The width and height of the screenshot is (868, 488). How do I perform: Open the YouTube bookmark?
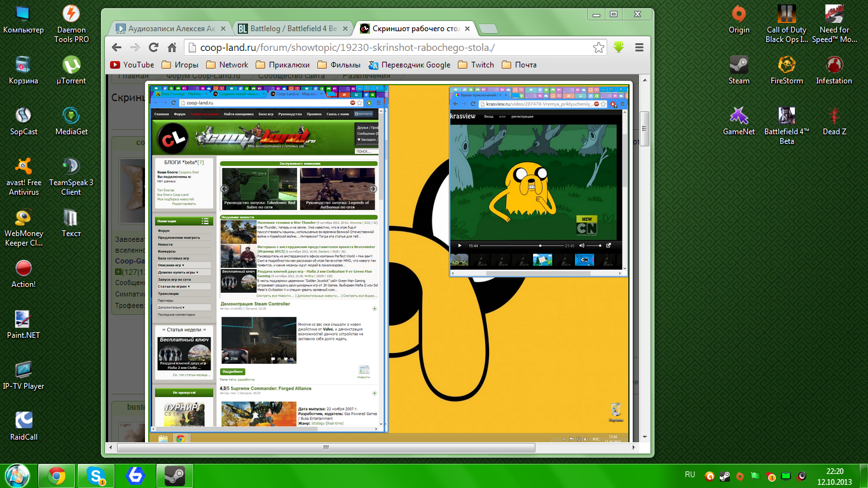[132, 65]
